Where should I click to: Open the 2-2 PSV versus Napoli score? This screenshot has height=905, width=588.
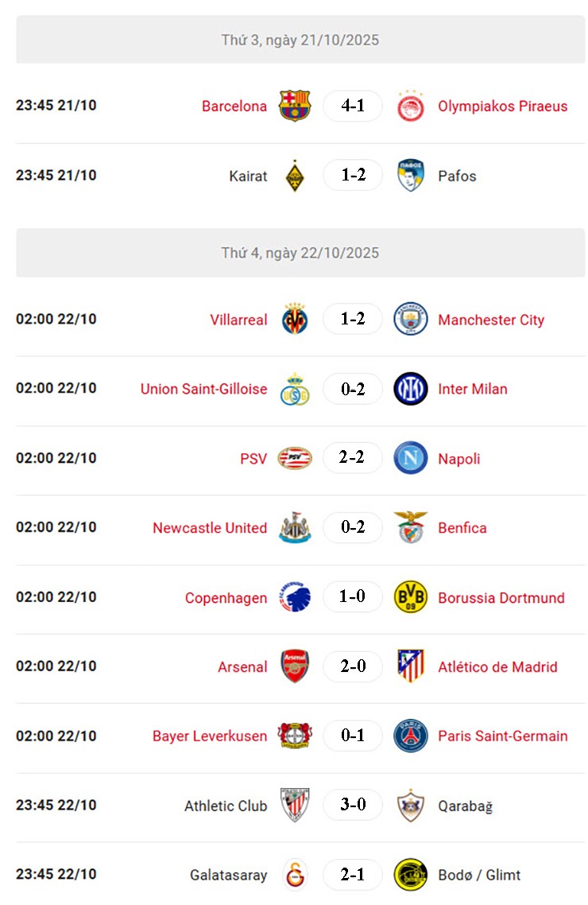click(x=353, y=458)
